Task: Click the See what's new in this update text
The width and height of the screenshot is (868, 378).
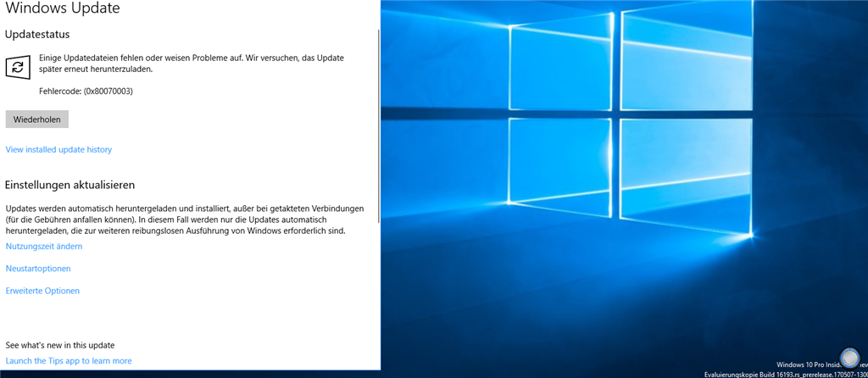Action: click(60, 345)
